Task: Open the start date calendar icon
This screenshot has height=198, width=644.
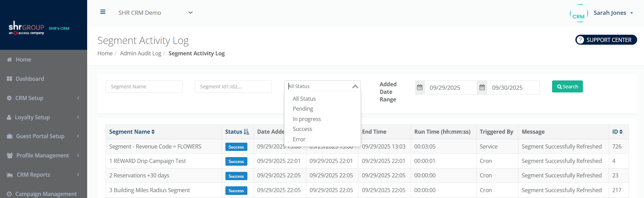Action: tap(420, 87)
